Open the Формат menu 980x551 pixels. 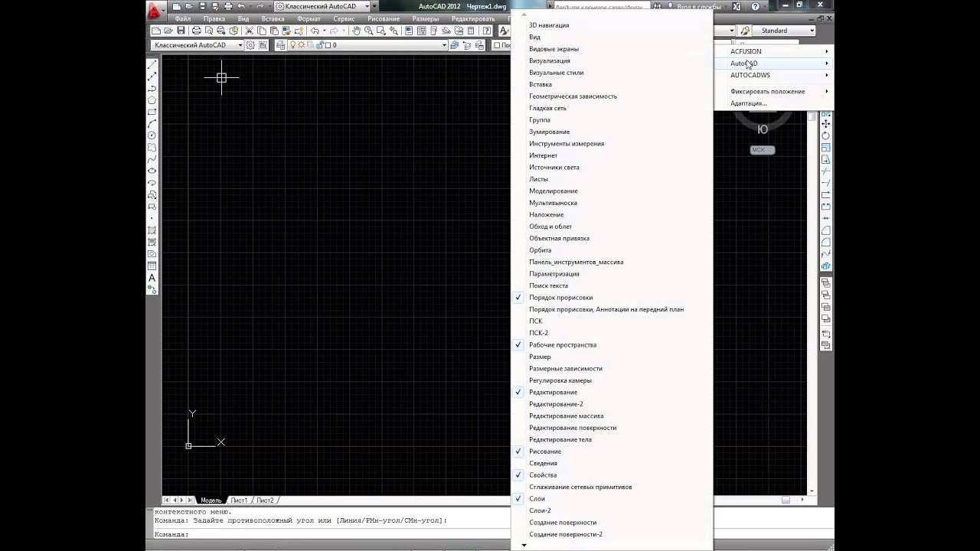309,18
